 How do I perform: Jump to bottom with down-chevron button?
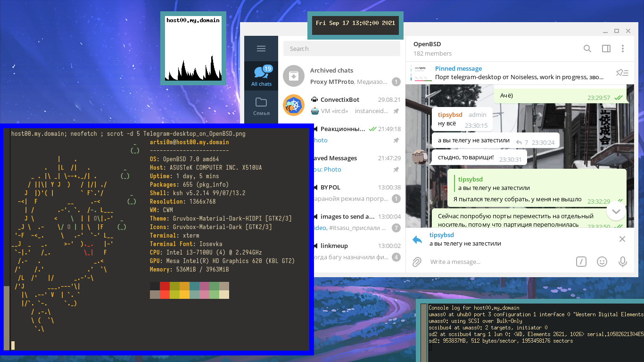pos(616,212)
